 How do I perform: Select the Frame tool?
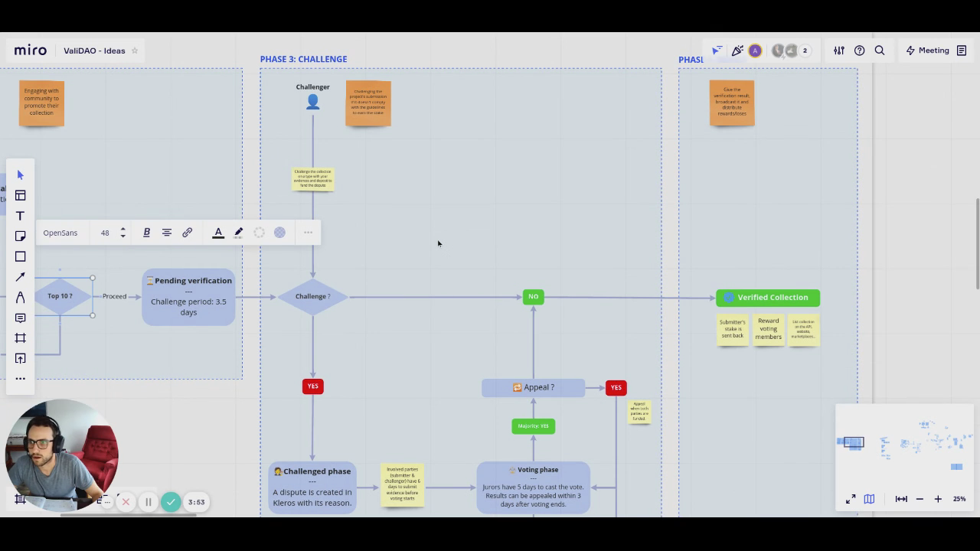coord(21,337)
